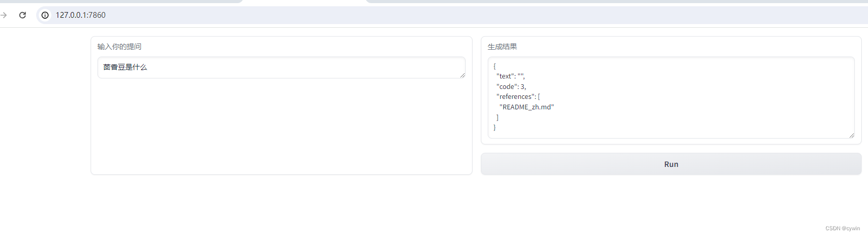Reload the page with the refresh icon
The height and width of the screenshot is (236, 868).
pyautogui.click(x=23, y=15)
